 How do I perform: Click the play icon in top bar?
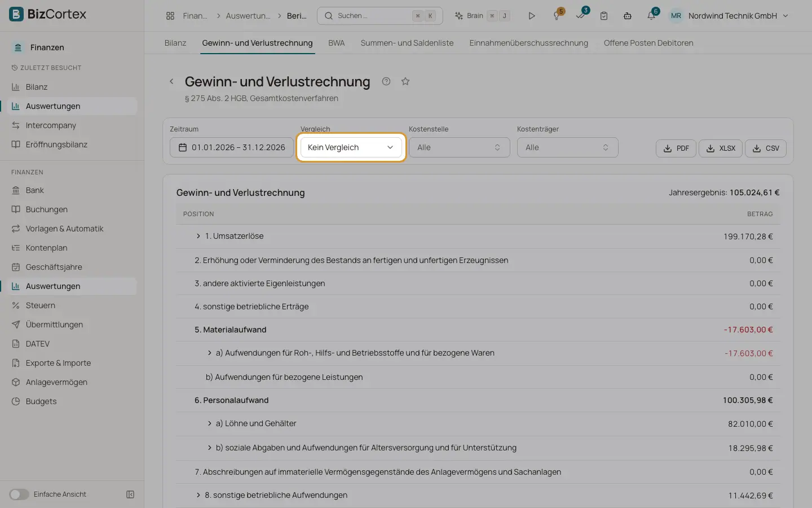tap(531, 16)
